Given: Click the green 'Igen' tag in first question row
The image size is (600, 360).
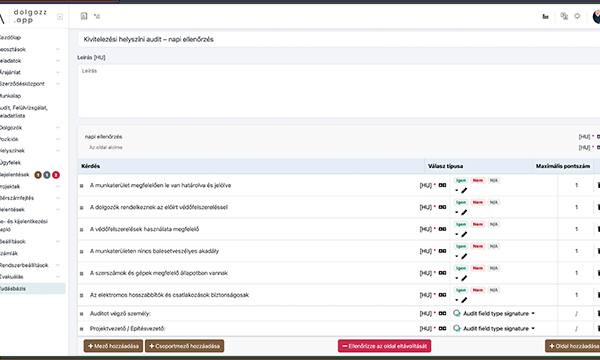Looking at the screenshot, I should pos(461,180).
